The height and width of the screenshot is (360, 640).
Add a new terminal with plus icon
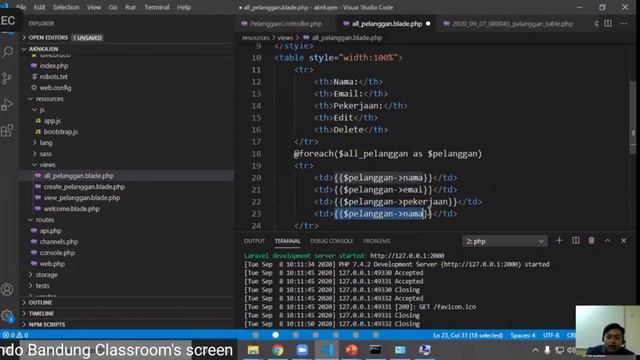click(x=559, y=241)
